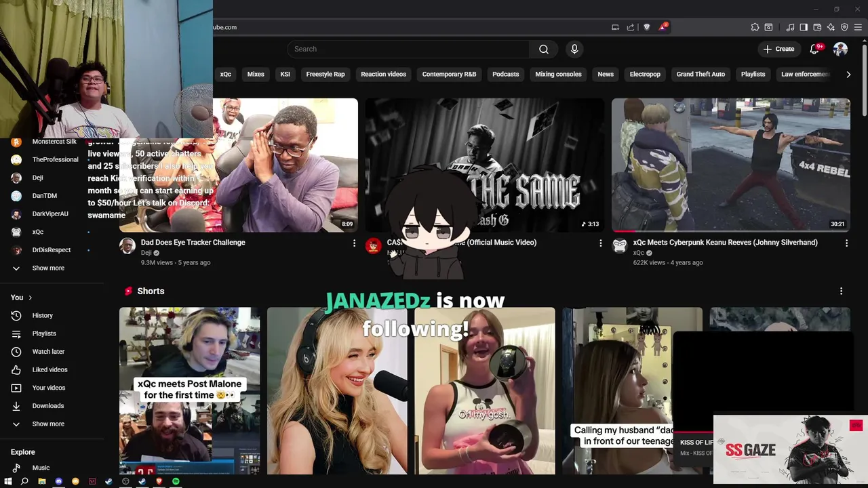The height and width of the screenshot is (488, 868).
Task: Open OBS Studio from the taskbar
Action: pyautogui.click(x=125, y=481)
